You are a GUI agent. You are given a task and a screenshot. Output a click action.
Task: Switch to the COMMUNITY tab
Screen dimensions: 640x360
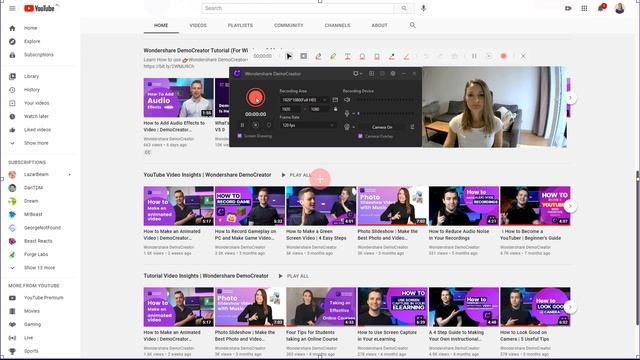(x=289, y=25)
